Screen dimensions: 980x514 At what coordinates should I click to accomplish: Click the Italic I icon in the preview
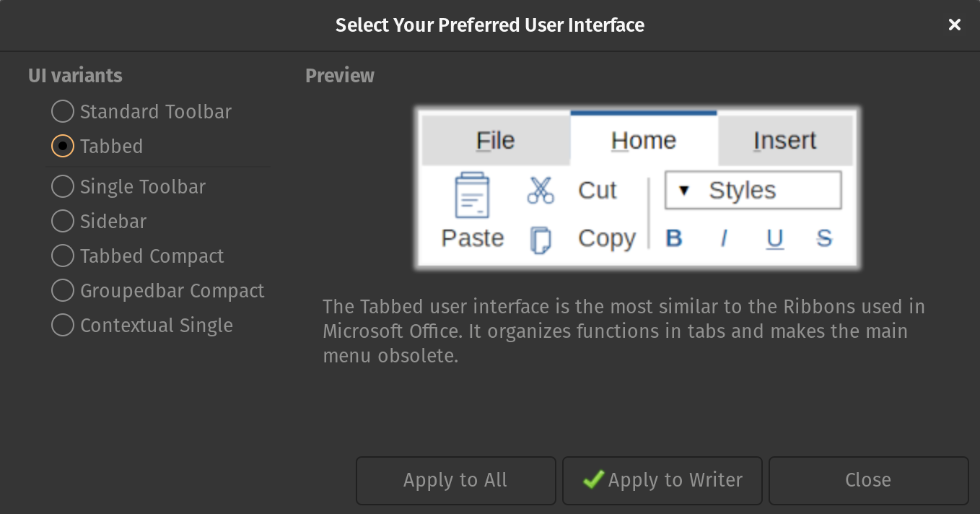[724, 238]
